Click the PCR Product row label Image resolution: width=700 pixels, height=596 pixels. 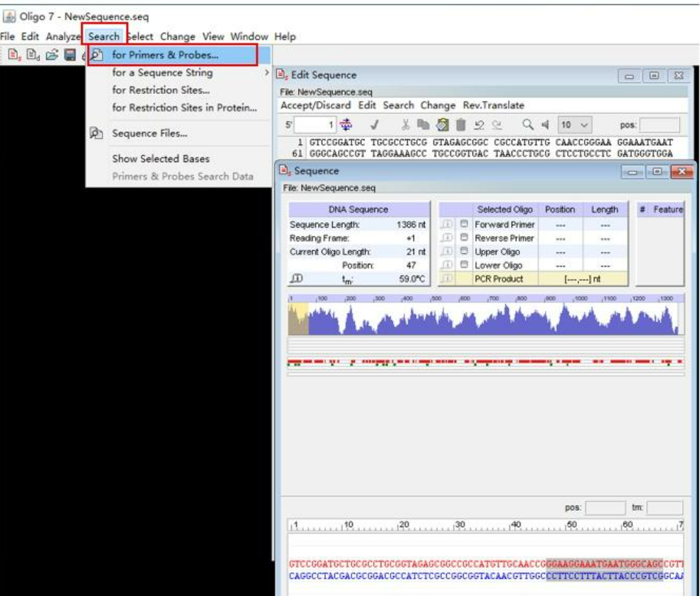(x=499, y=279)
